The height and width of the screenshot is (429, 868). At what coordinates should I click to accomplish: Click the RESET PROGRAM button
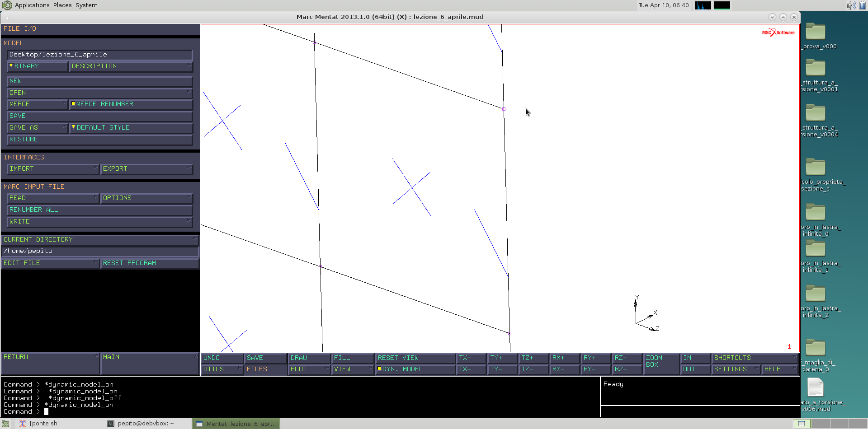click(150, 263)
